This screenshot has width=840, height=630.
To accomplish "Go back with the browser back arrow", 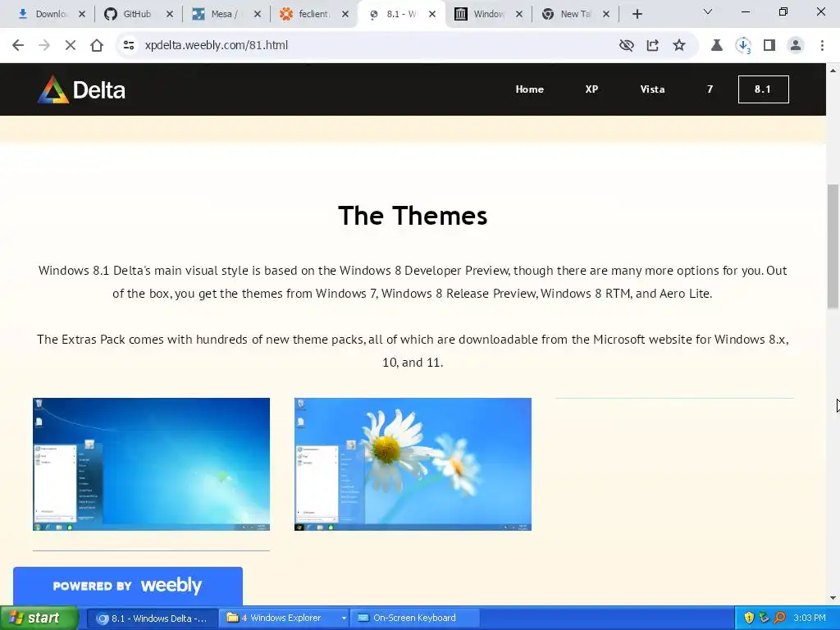I will coord(18,45).
